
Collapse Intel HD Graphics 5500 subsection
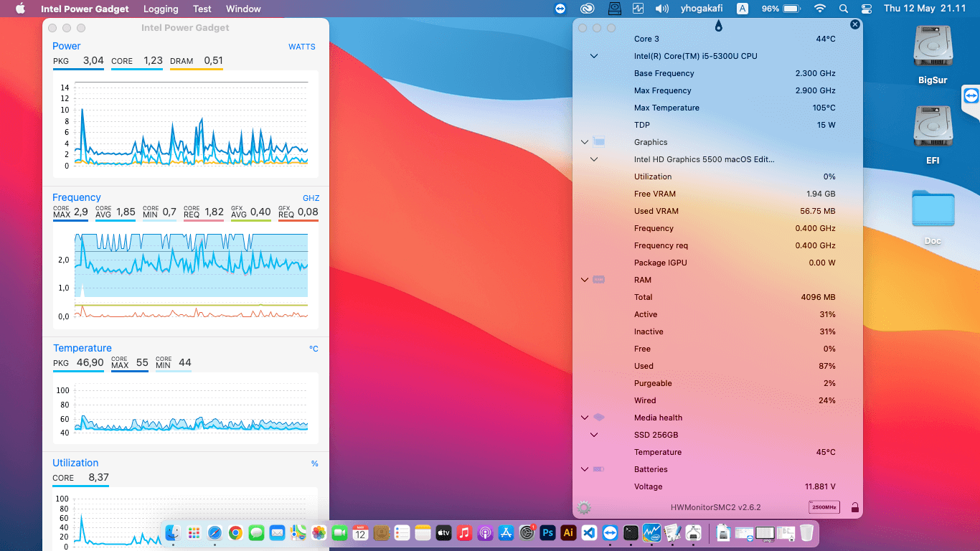pyautogui.click(x=593, y=159)
